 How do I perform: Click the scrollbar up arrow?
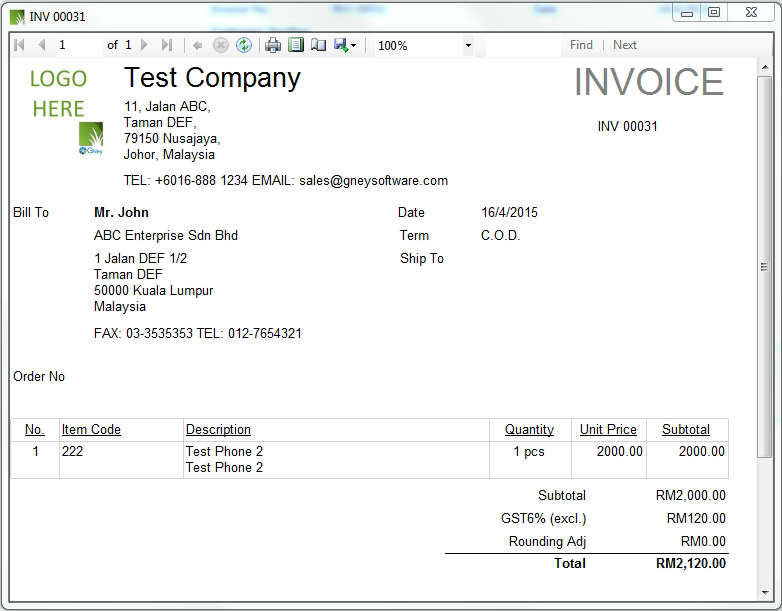pyautogui.click(x=765, y=67)
